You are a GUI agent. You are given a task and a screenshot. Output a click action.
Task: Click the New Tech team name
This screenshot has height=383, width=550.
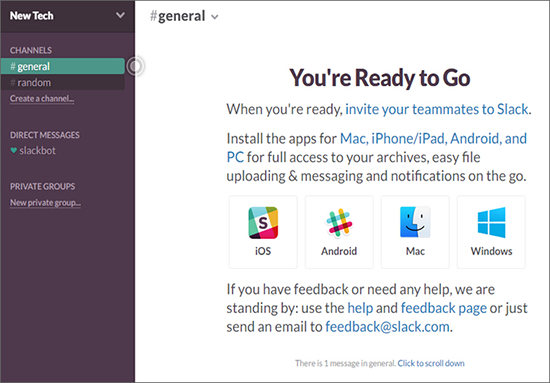[x=32, y=16]
